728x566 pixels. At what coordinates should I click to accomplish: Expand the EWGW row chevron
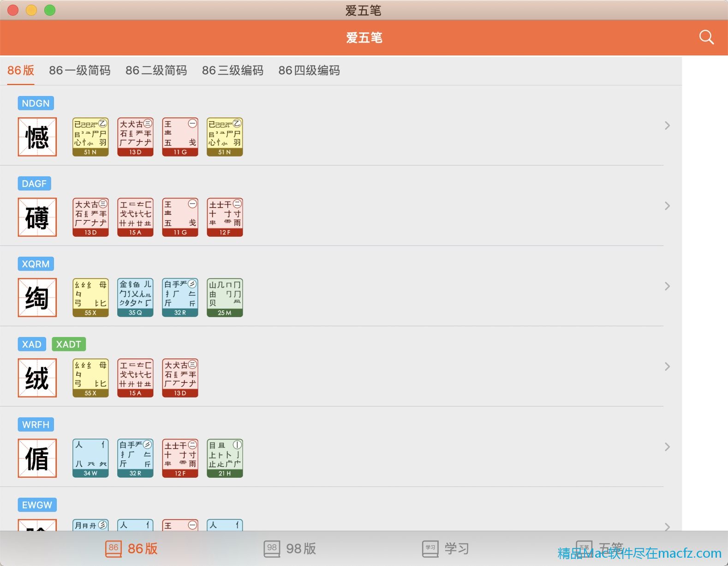pos(667,526)
